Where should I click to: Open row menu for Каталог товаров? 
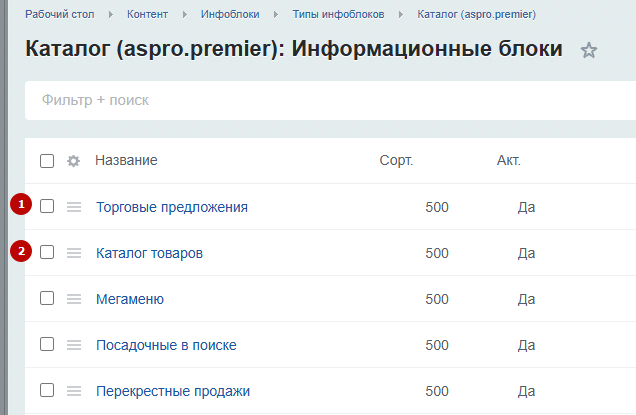(74, 253)
